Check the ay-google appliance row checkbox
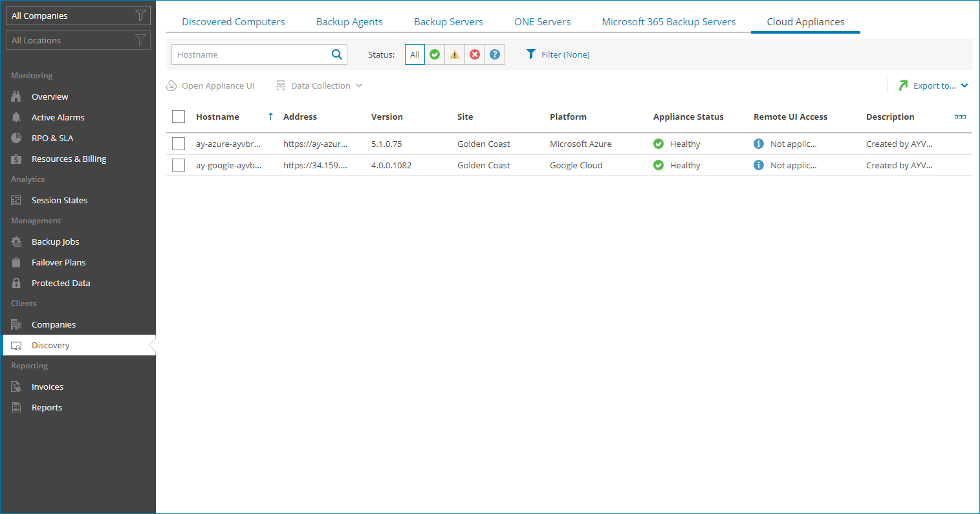This screenshot has width=980, height=514. (179, 165)
